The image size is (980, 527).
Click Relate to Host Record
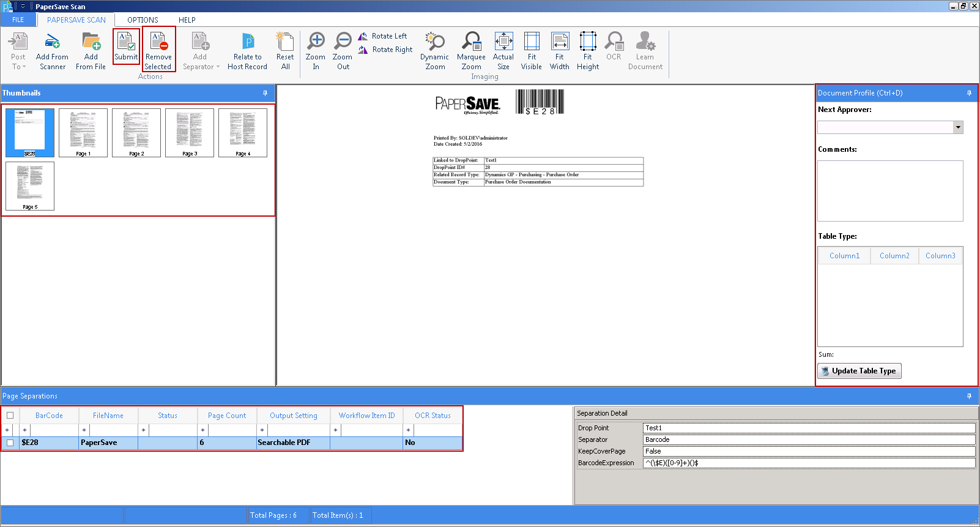click(247, 52)
